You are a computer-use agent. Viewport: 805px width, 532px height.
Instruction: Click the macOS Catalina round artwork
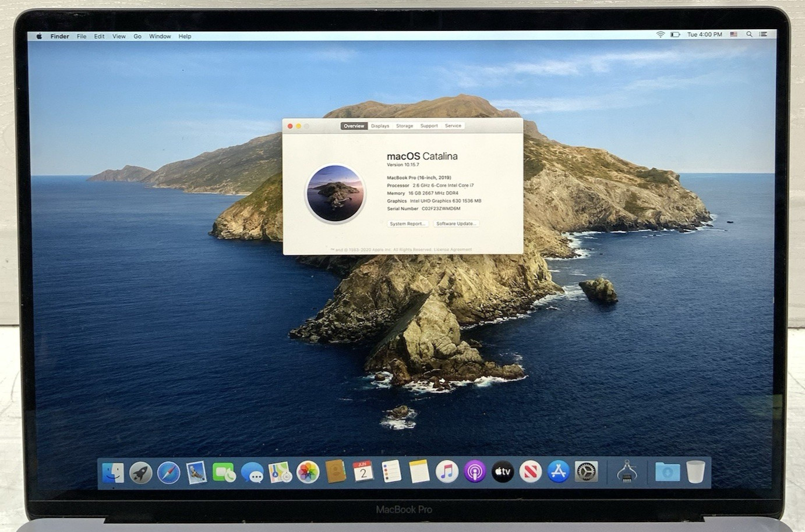(335, 193)
